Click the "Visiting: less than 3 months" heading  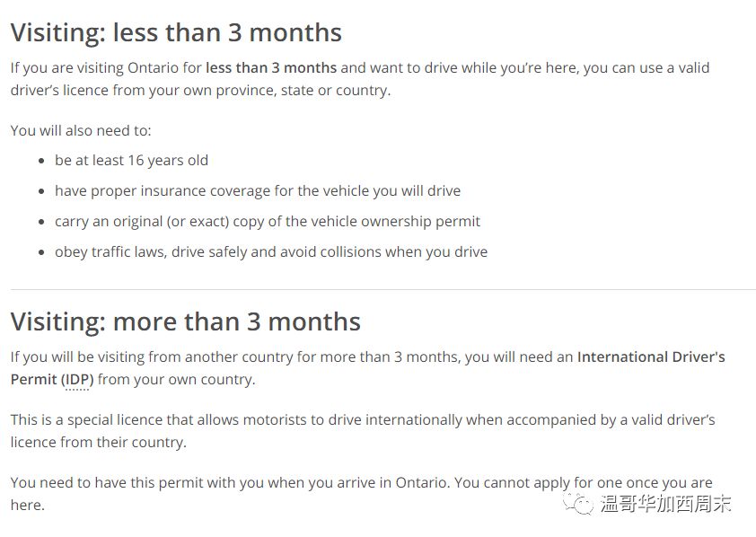[x=176, y=33]
